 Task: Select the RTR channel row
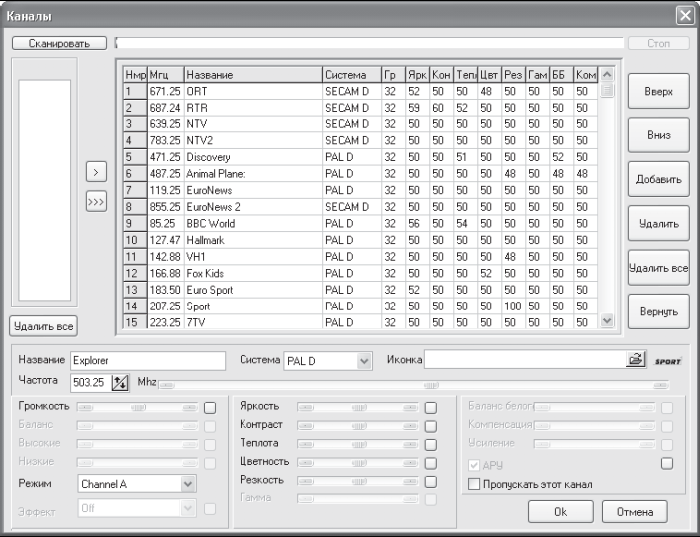[x=361, y=108]
